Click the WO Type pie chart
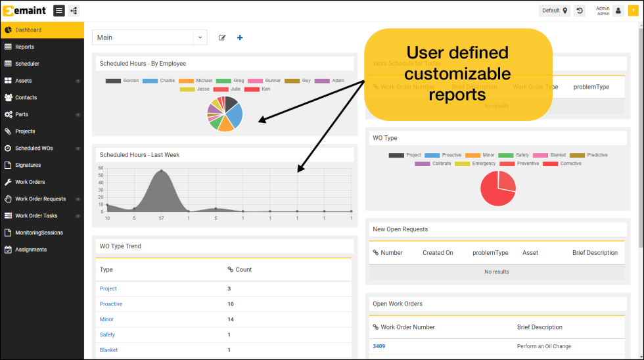The image size is (644, 360). (498, 188)
